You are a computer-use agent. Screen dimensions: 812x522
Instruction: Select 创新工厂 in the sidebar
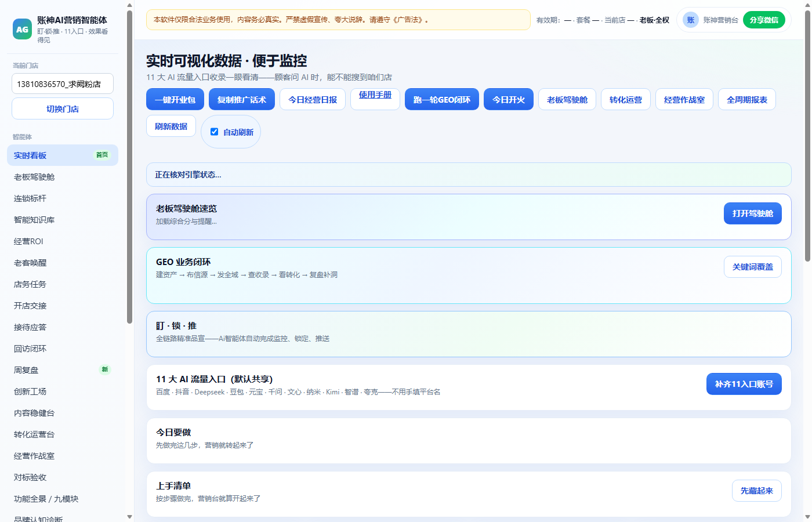63,391
